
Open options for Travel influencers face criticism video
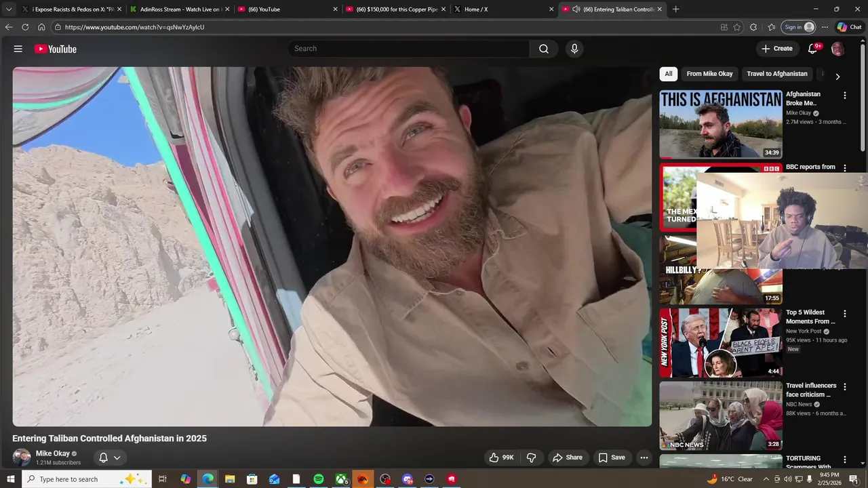(x=845, y=386)
